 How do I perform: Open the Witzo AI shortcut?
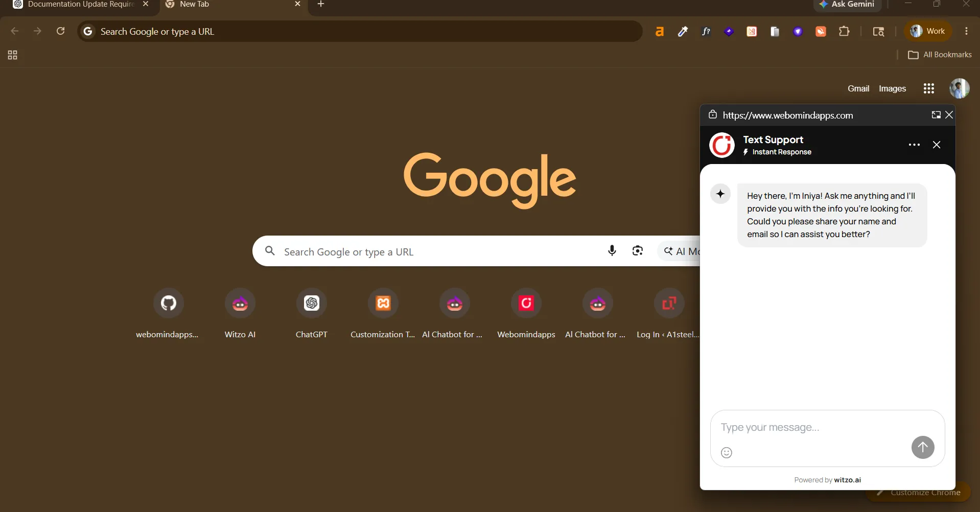tap(240, 313)
